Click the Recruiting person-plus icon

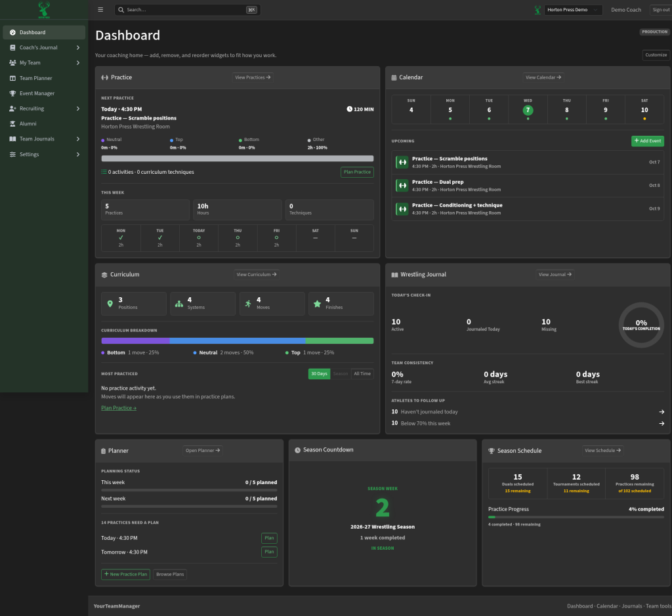click(12, 108)
